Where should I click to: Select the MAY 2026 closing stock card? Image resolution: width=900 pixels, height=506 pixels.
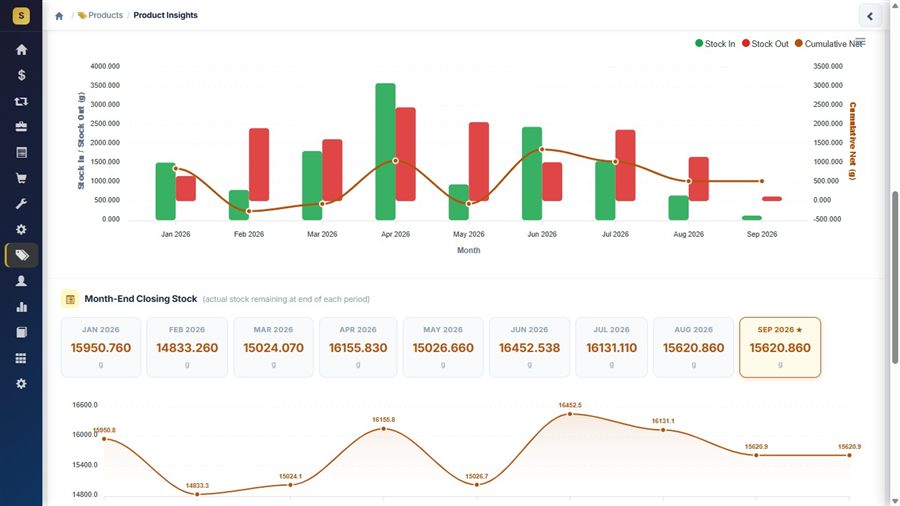pyautogui.click(x=443, y=347)
